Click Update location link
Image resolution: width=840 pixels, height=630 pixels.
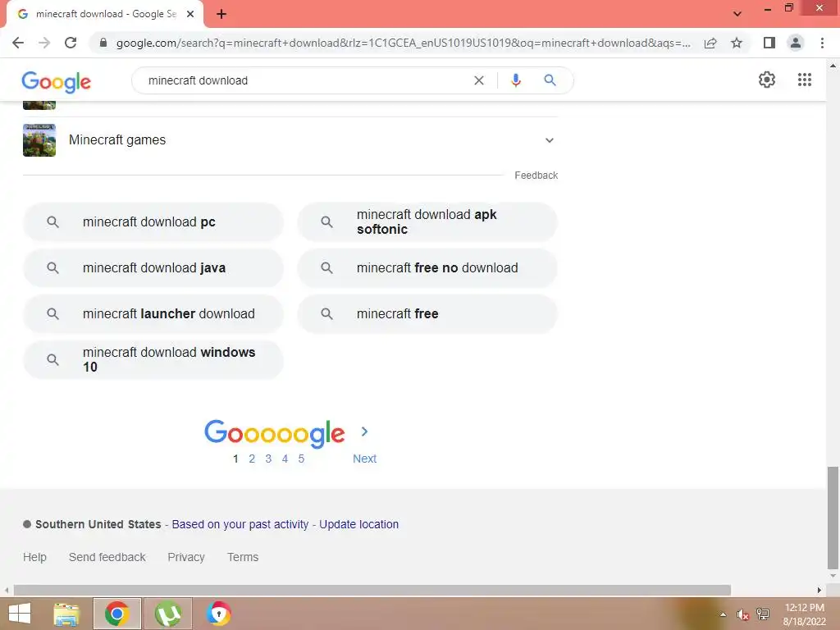359,524
